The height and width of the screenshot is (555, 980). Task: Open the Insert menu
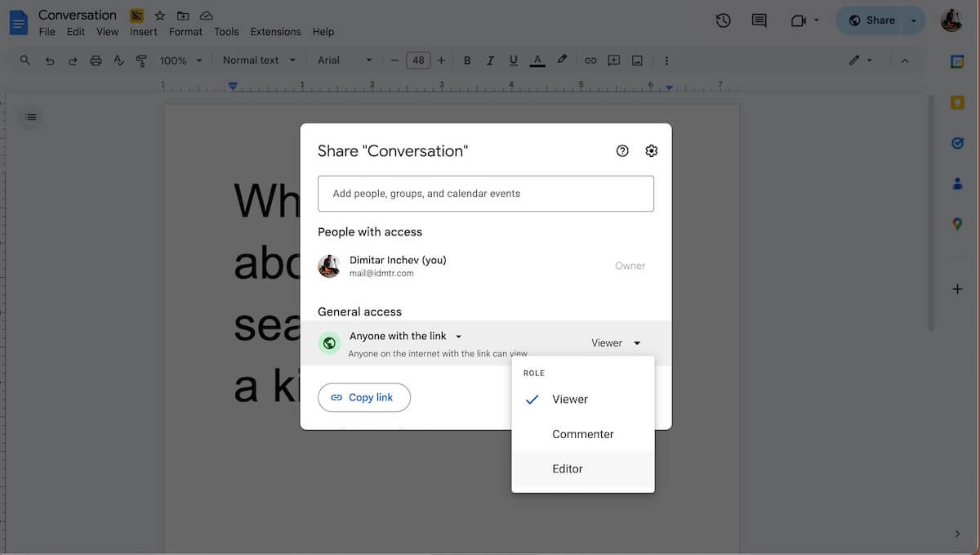click(x=144, y=32)
